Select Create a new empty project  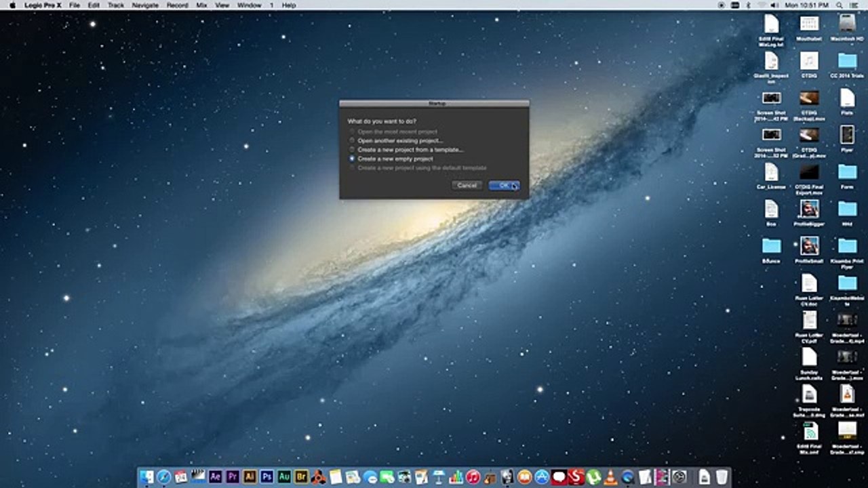pyautogui.click(x=395, y=159)
